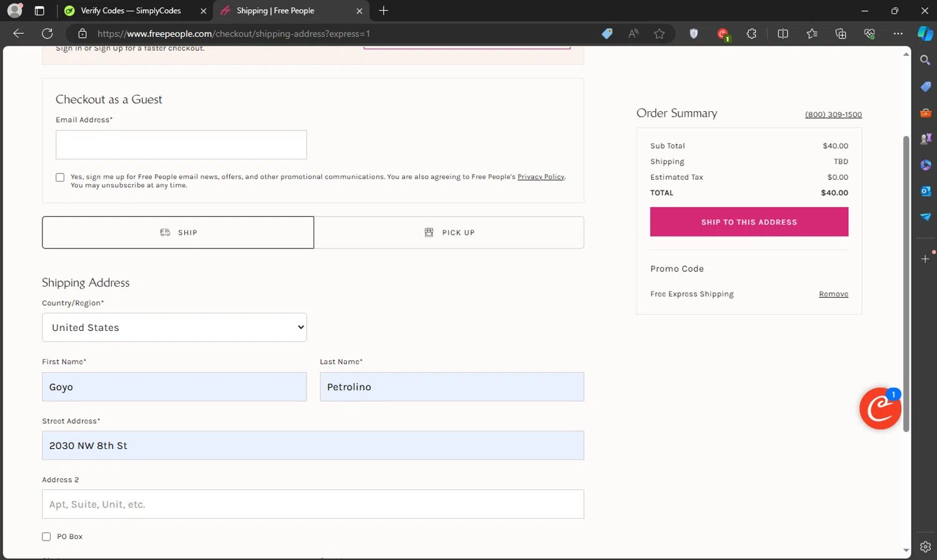Viewport: 937px width, 560px height.
Task: Click the browser back arrow
Action: [x=19, y=34]
